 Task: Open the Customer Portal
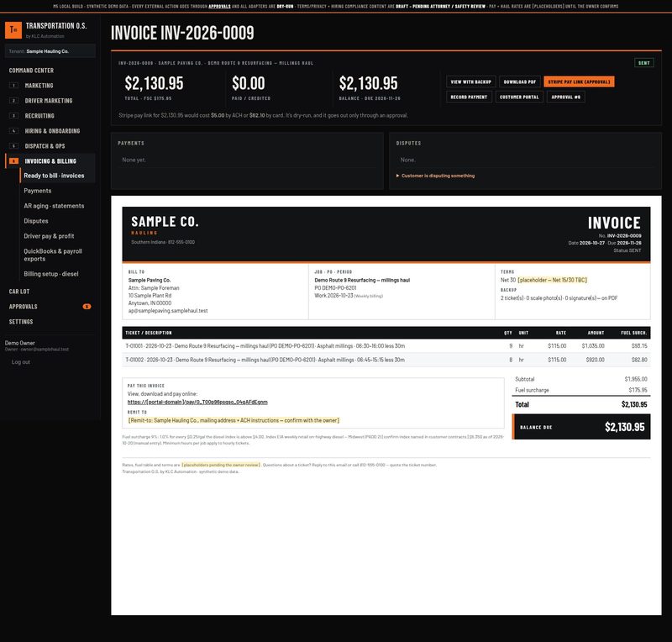519,97
